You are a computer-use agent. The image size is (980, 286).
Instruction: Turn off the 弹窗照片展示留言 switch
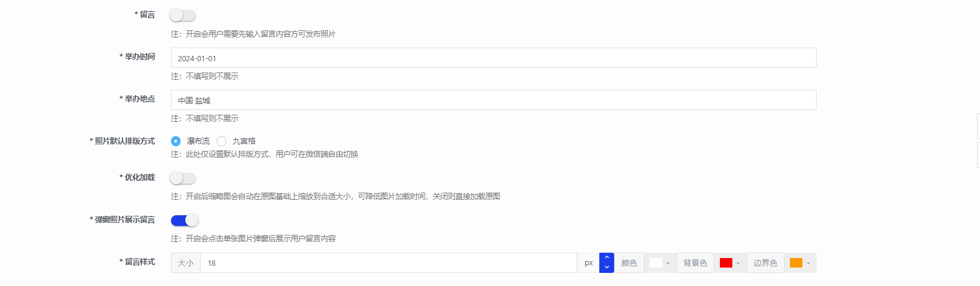click(x=185, y=221)
